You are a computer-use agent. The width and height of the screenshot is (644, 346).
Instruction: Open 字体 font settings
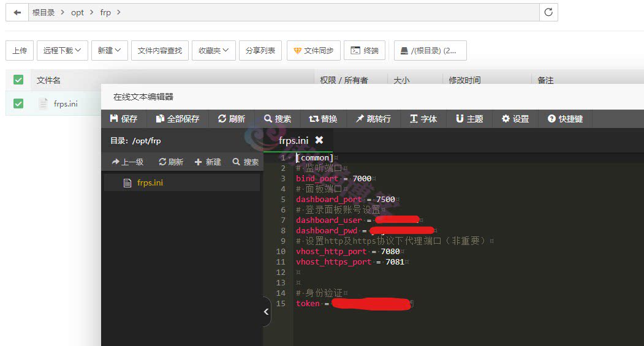click(423, 119)
